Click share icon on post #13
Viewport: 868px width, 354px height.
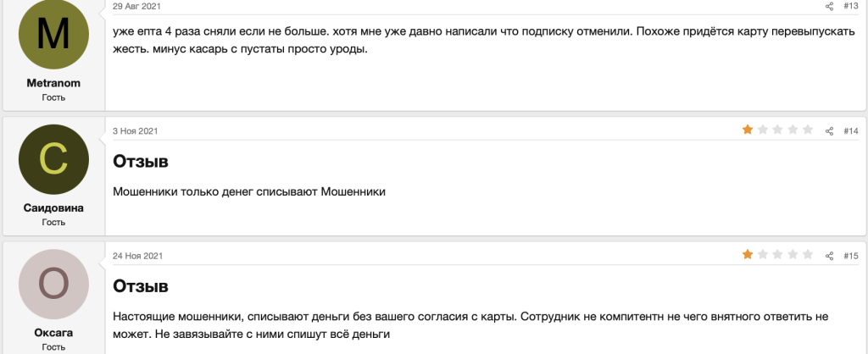830,6
